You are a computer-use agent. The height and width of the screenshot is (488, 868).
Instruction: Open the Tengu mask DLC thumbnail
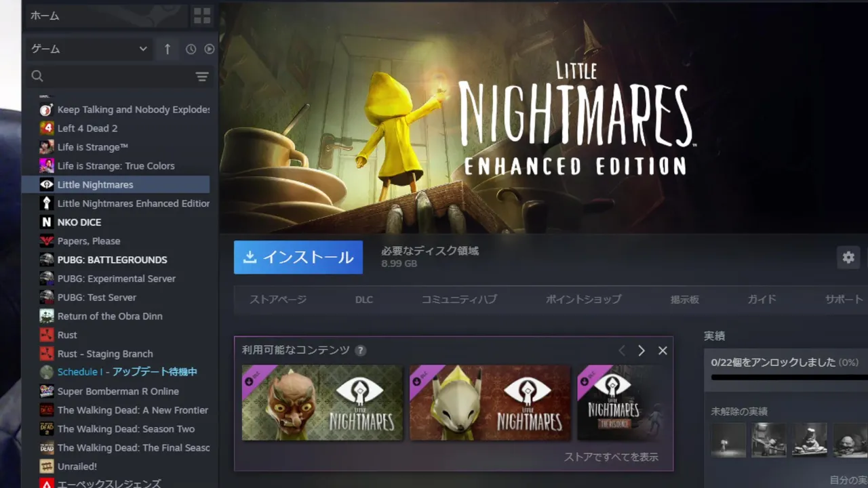click(x=322, y=403)
